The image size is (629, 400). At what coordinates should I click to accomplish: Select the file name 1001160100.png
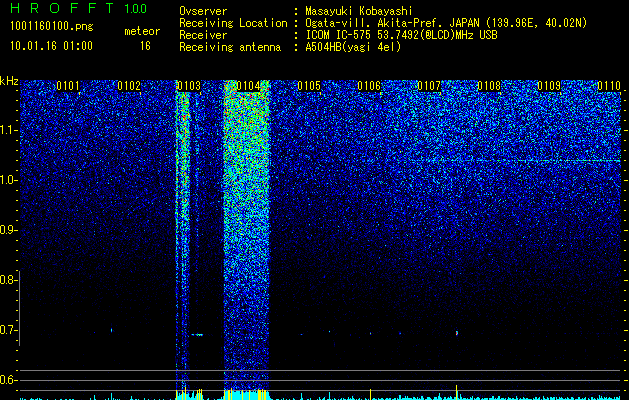tap(52, 27)
